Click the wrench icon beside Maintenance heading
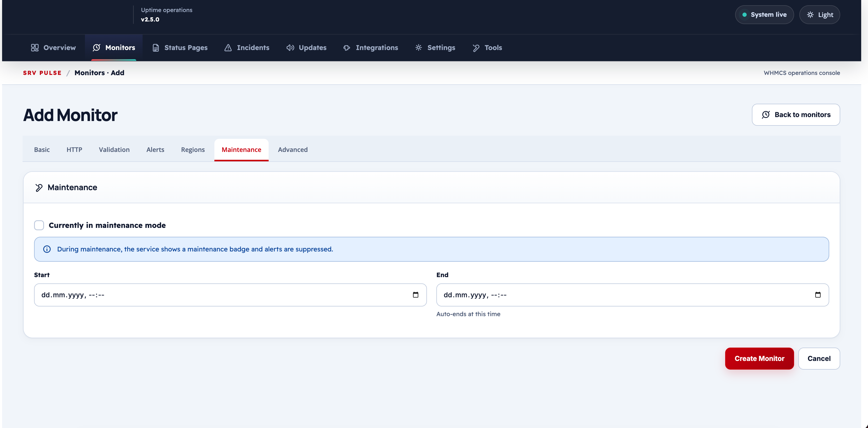Screen dimensions: 868x428 tap(39, 188)
